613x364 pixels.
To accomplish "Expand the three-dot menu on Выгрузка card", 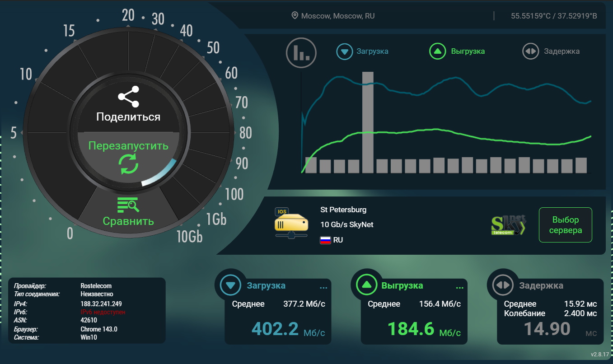I will pyautogui.click(x=459, y=287).
